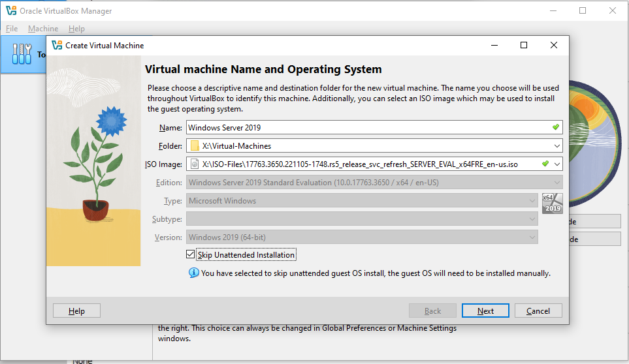Click Next to continue the wizard

[485, 311]
